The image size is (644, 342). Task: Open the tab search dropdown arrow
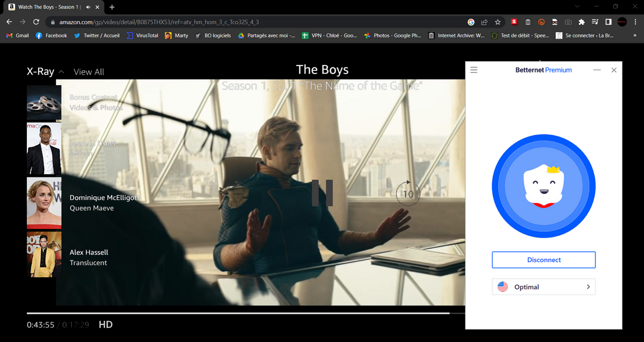click(x=577, y=6)
